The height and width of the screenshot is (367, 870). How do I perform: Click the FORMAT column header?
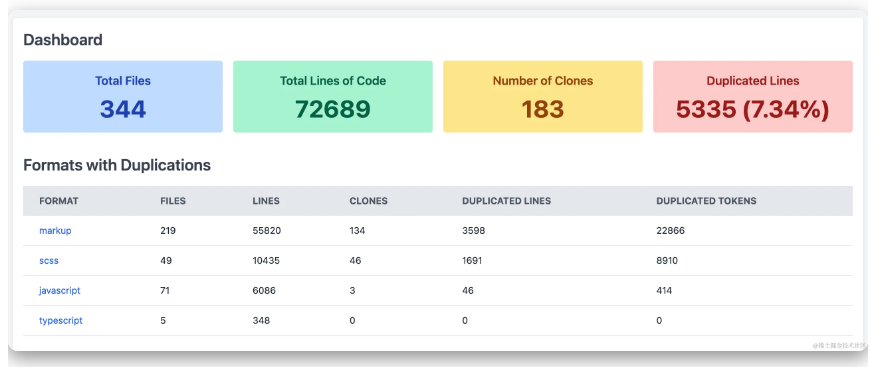pyautogui.click(x=59, y=201)
